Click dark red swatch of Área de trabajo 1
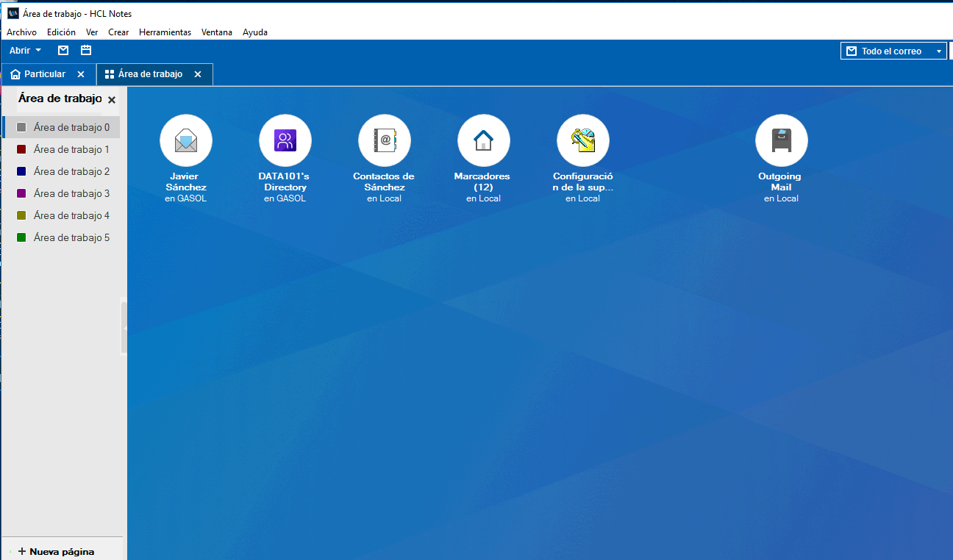Viewport: 953px width, 560px height. click(21, 149)
